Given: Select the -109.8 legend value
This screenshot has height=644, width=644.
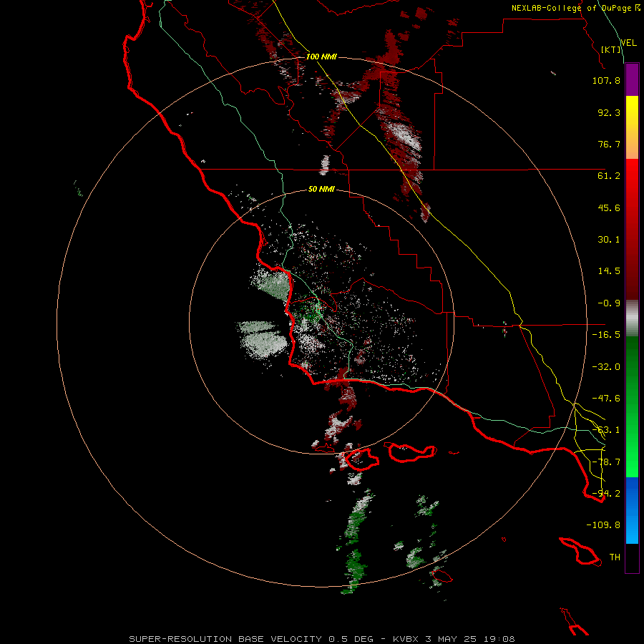Looking at the screenshot, I should coord(603,525).
